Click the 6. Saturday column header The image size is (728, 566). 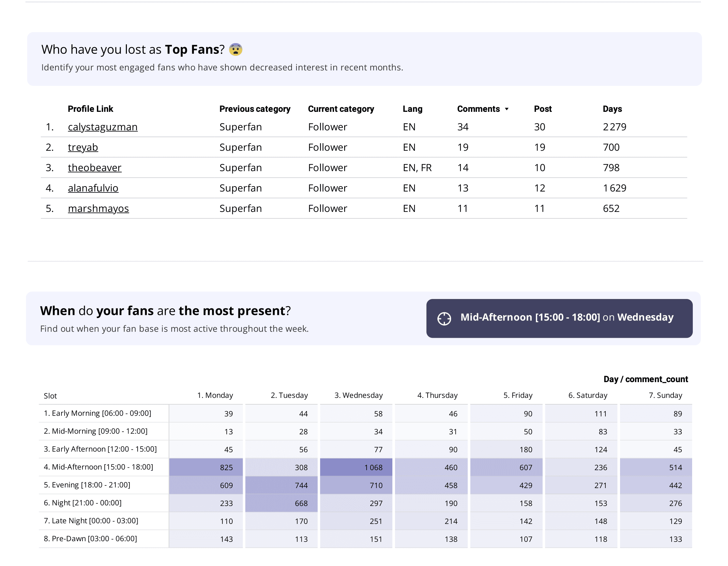(x=588, y=395)
